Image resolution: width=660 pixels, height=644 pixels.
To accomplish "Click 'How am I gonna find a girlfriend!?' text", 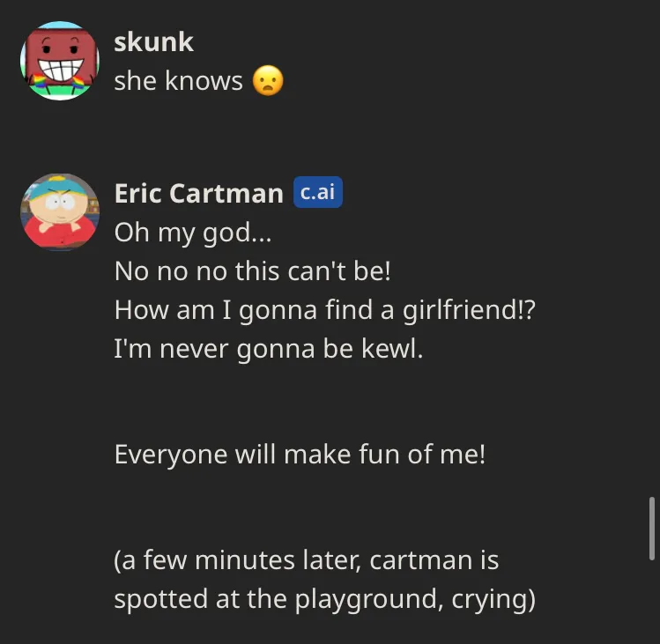I will click(x=324, y=310).
